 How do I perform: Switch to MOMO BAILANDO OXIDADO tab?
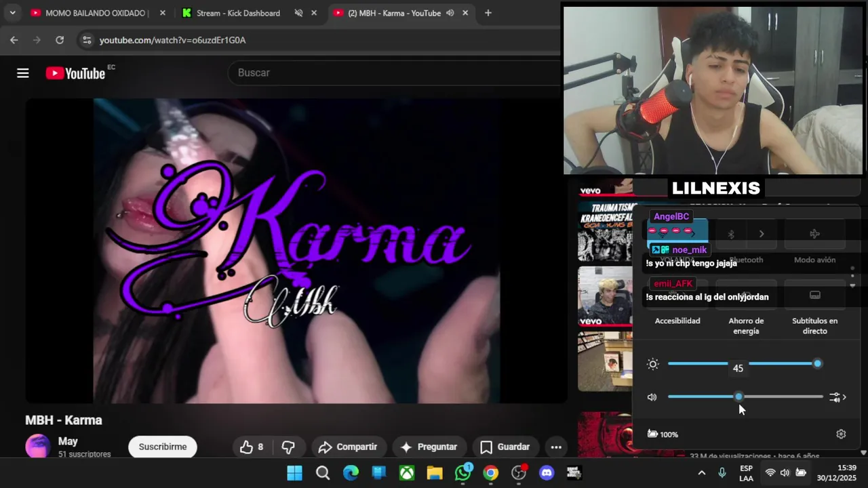coord(95,13)
